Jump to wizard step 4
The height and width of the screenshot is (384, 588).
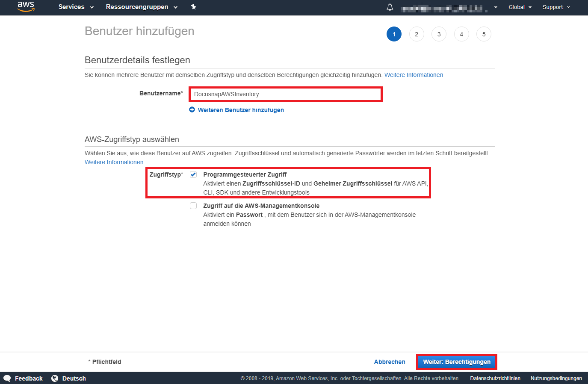pyautogui.click(x=461, y=34)
